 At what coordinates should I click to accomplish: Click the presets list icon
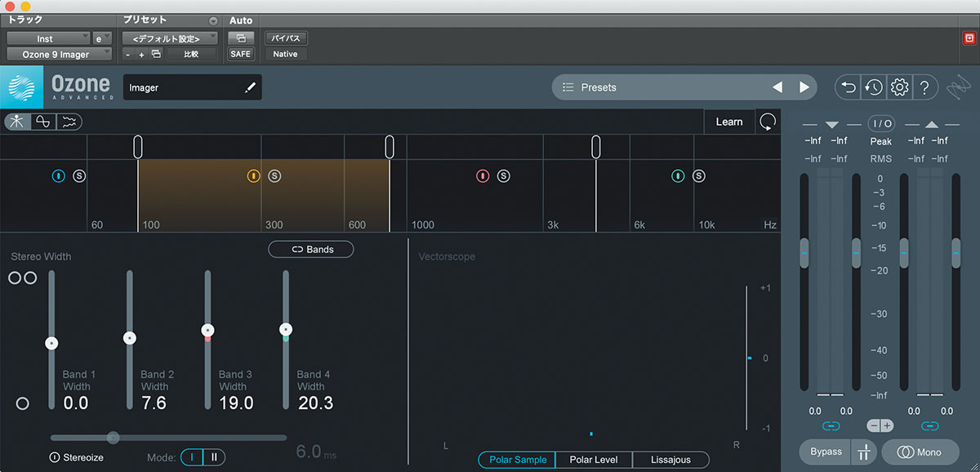568,87
